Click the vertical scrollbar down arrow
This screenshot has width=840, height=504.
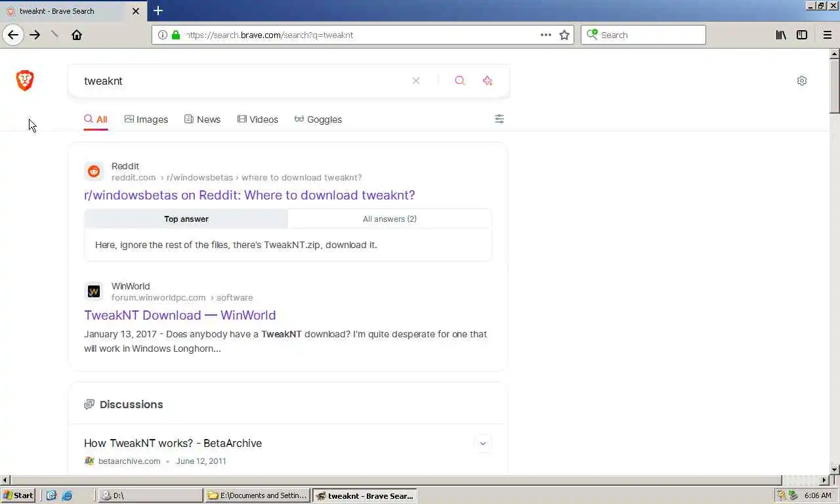pos(835,469)
